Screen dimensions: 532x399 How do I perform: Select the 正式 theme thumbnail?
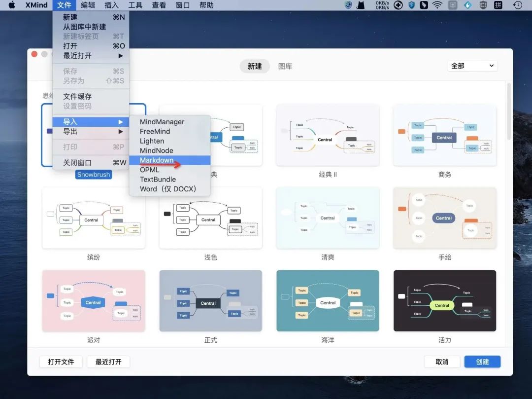tap(211, 301)
